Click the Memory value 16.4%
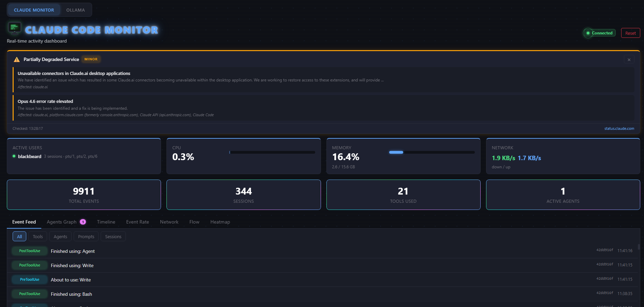The height and width of the screenshot is (307, 644). click(x=346, y=157)
